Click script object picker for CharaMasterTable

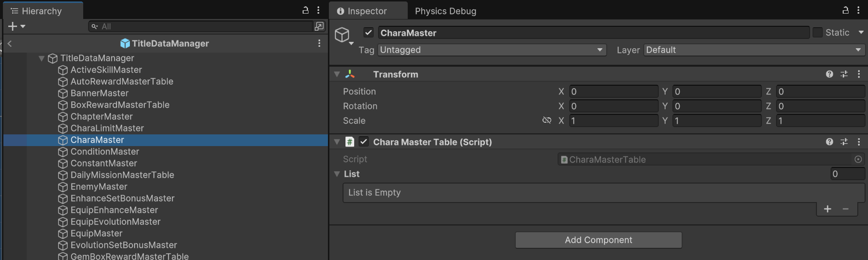coord(858,159)
